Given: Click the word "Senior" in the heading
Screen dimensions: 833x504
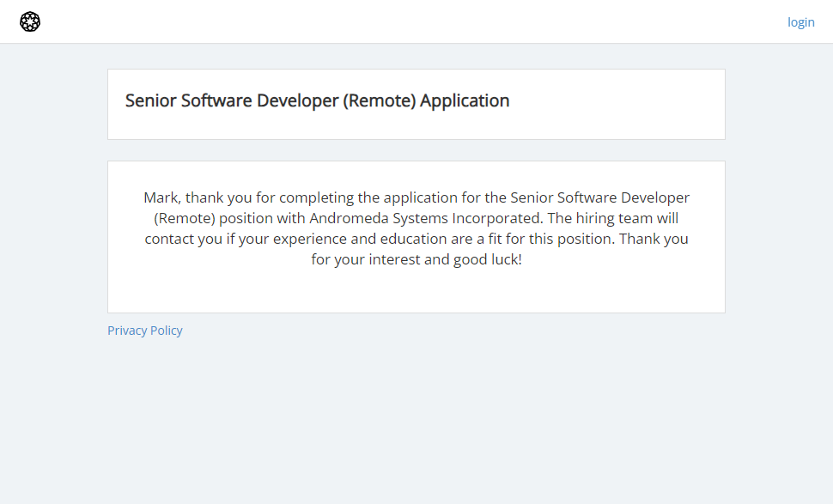Looking at the screenshot, I should point(149,100).
